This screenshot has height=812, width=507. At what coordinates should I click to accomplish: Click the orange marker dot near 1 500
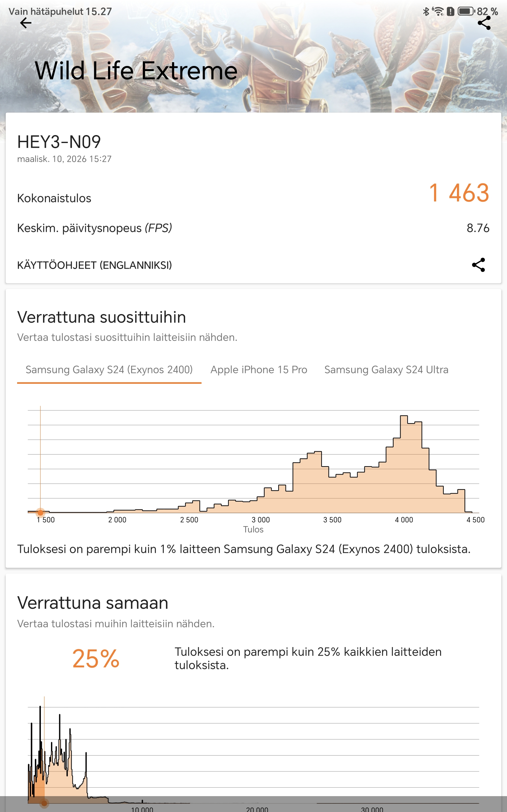pos(40,512)
